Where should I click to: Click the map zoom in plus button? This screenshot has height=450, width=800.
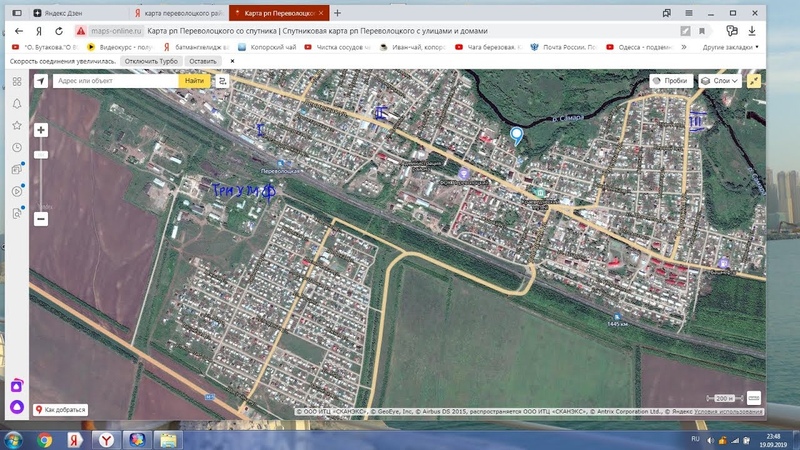tap(41, 130)
